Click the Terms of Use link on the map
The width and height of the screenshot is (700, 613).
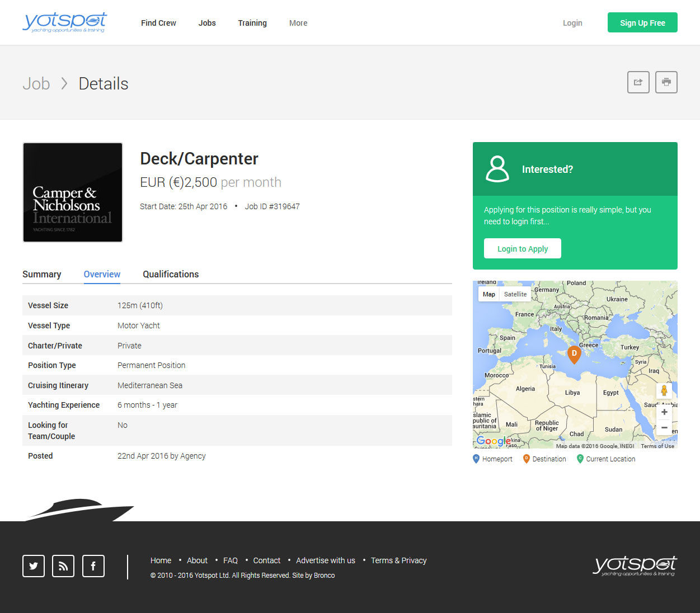(657, 446)
